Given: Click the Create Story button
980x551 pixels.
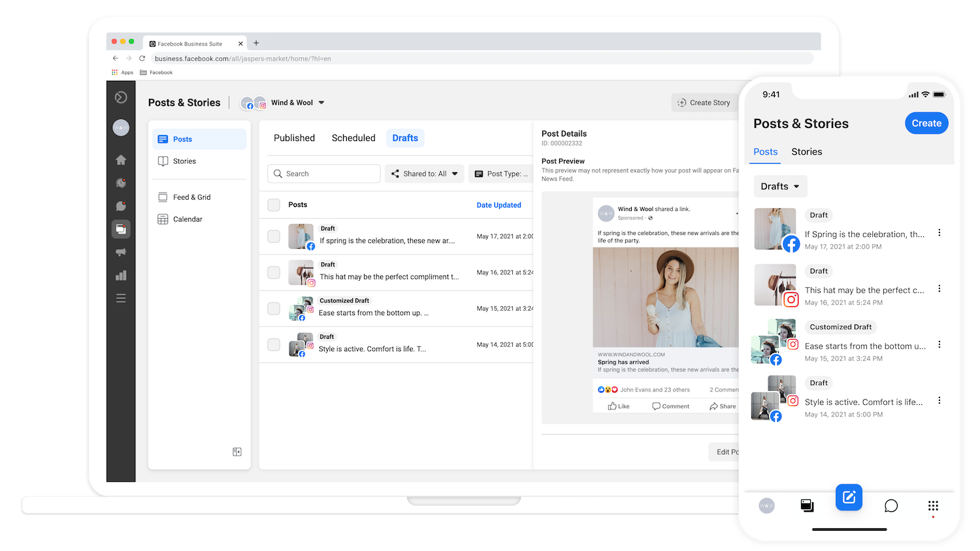Looking at the screenshot, I should [x=705, y=102].
